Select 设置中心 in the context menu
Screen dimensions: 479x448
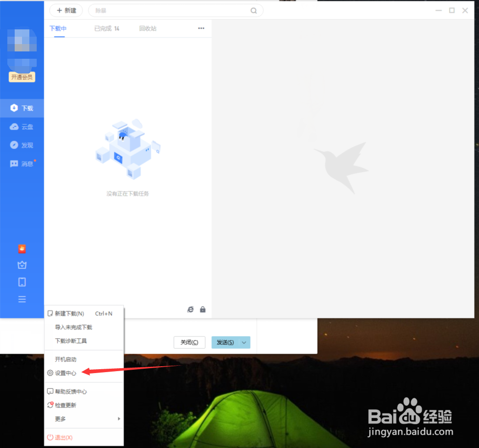(66, 373)
